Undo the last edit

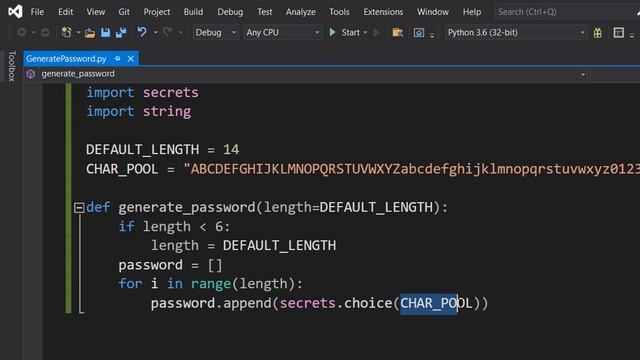(x=142, y=32)
